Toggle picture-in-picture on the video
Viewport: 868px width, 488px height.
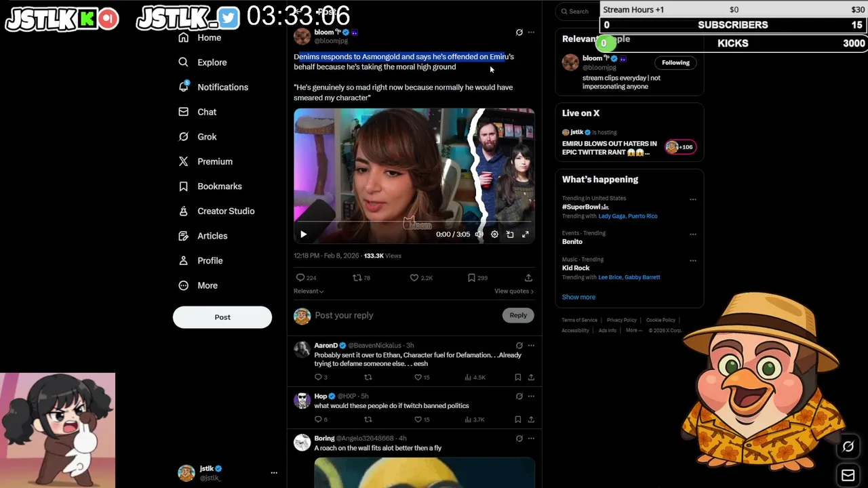pos(510,235)
